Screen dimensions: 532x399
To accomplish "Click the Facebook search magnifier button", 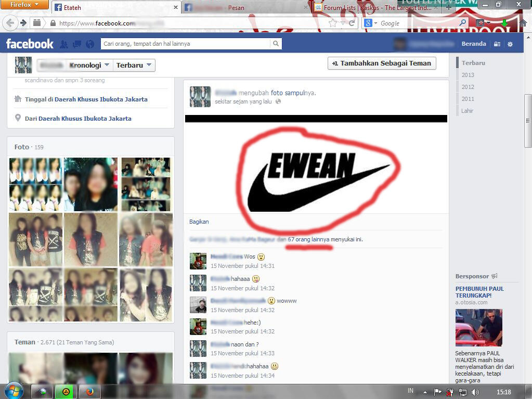I will coord(276,43).
